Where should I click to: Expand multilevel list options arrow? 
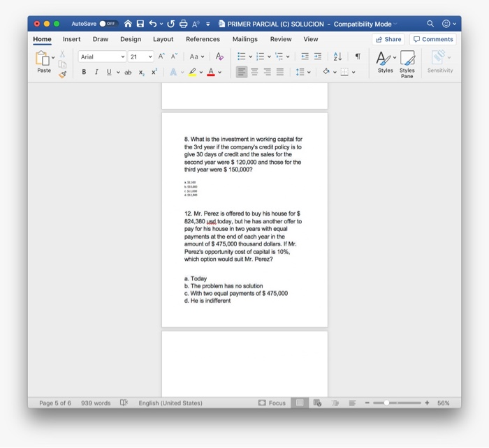[288, 57]
